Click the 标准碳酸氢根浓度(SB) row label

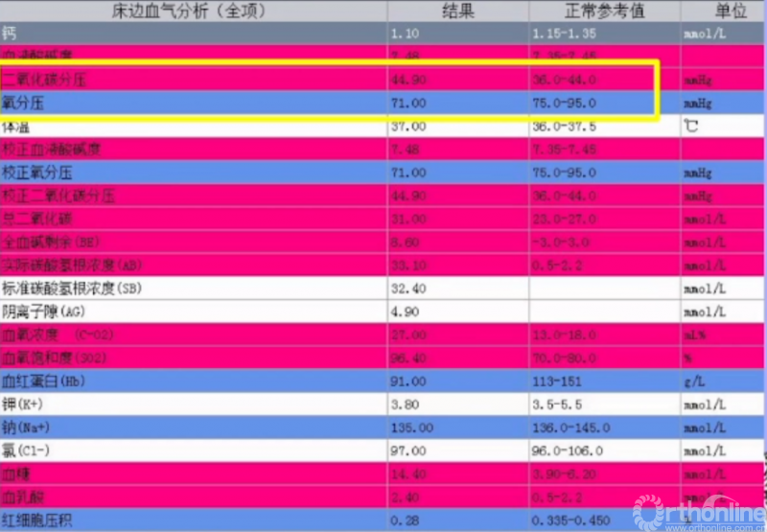[78, 288]
